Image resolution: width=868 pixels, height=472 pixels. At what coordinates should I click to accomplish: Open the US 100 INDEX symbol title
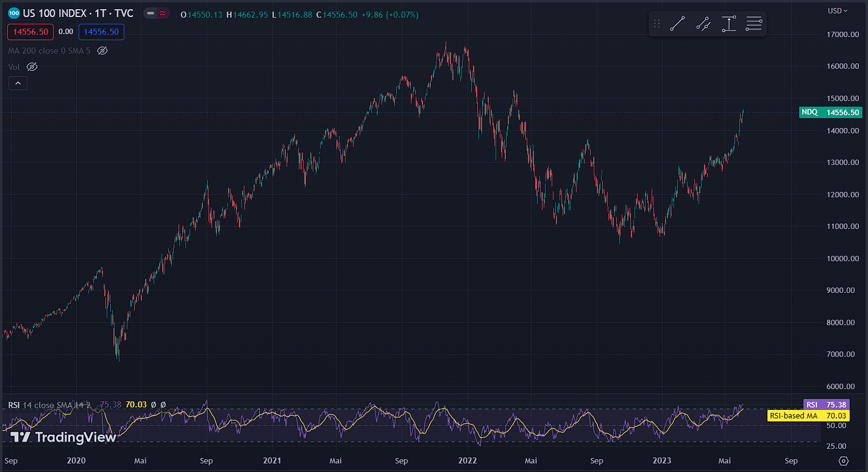coord(78,14)
